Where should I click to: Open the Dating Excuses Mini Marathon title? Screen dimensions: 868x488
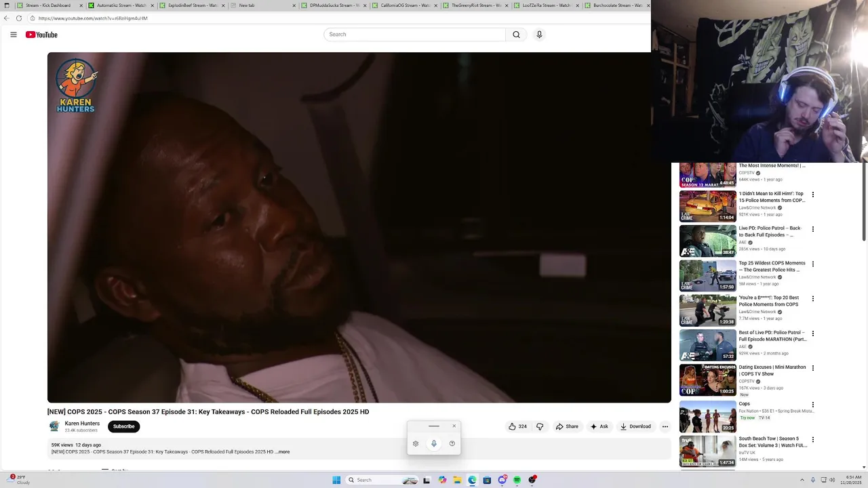[772, 371]
